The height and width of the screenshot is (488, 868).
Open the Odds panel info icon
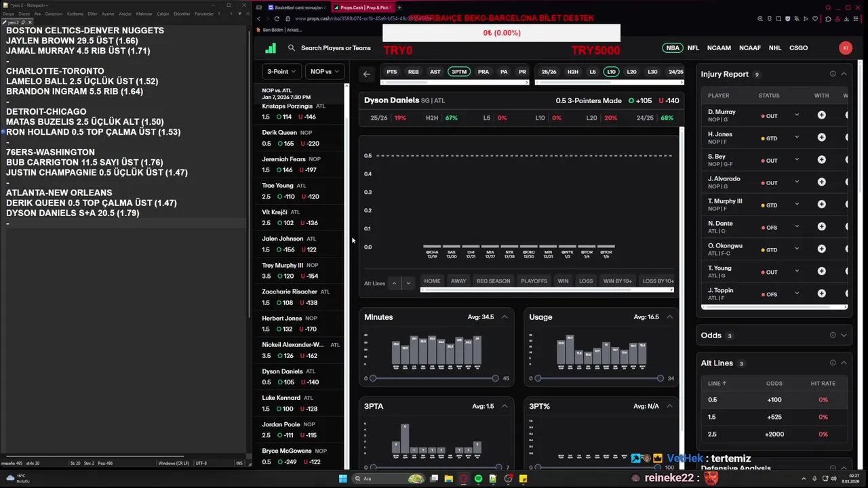833,335
